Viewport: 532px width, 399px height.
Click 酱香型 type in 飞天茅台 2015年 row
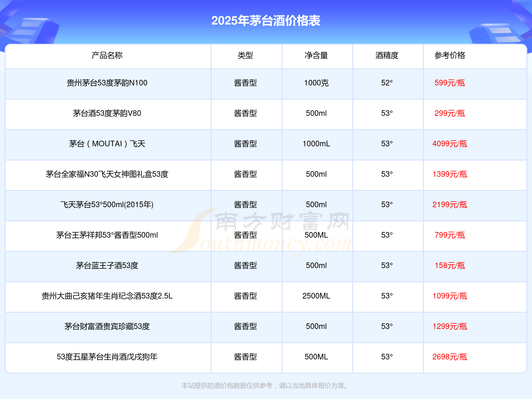[245, 205]
